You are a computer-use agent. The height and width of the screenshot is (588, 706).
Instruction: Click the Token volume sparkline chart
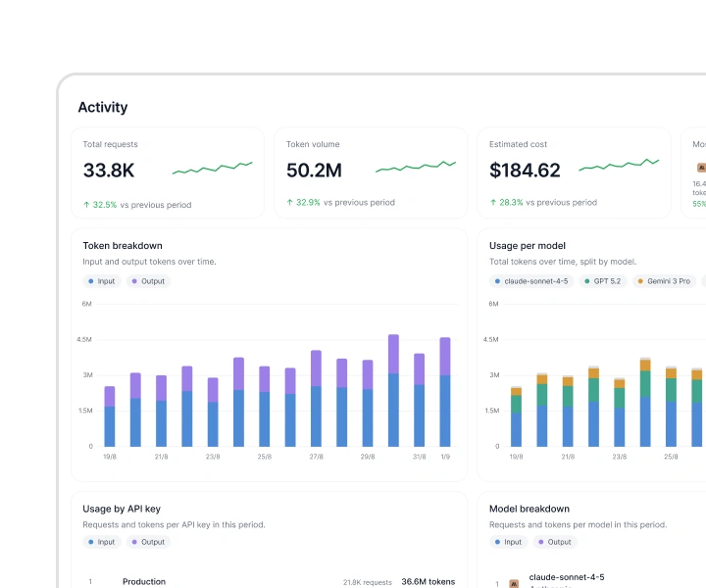pyautogui.click(x=416, y=166)
